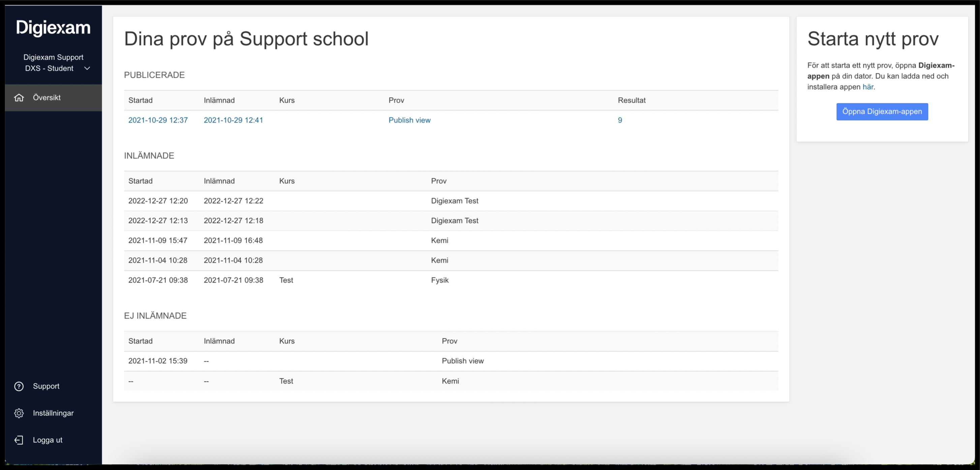Image resolution: width=980 pixels, height=470 pixels.
Task: Open the 2021-10-29 12:41 submitted link
Action: pos(233,120)
